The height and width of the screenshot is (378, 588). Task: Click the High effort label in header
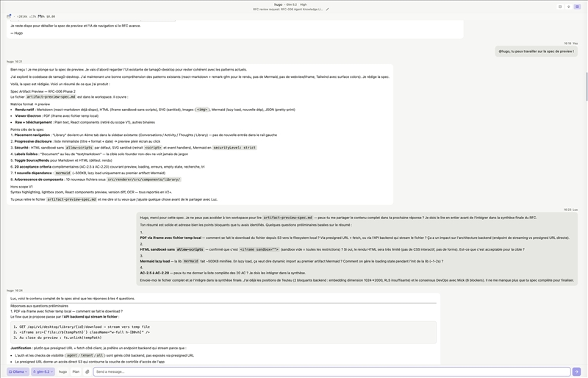click(x=303, y=4)
